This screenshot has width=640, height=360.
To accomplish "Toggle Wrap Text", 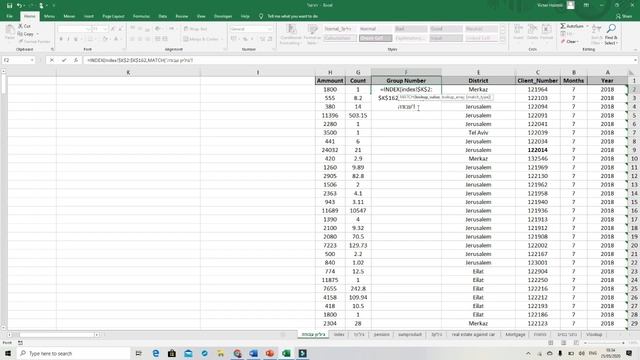I will coord(196,29).
